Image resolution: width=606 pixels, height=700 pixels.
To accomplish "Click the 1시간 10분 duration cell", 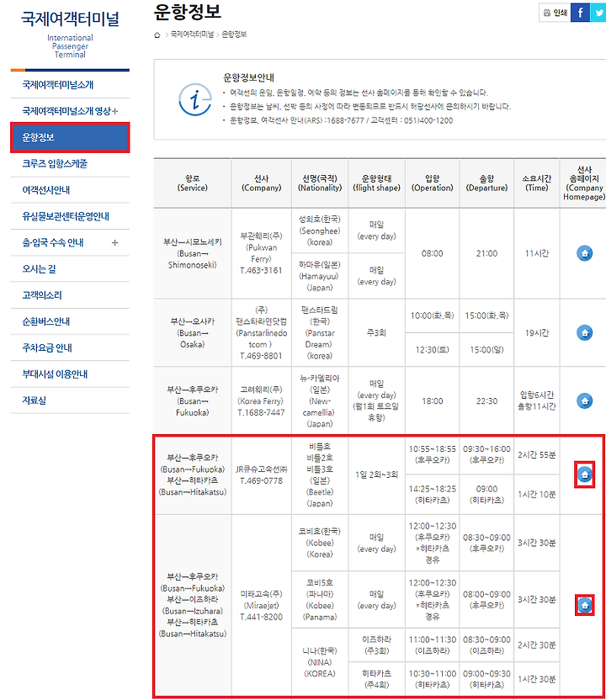I will (537, 494).
